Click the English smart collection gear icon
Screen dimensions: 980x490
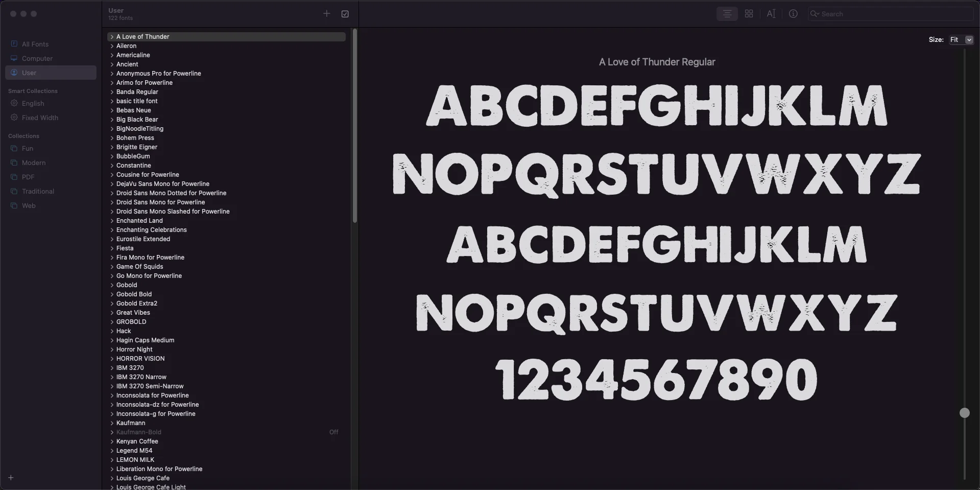coord(14,103)
